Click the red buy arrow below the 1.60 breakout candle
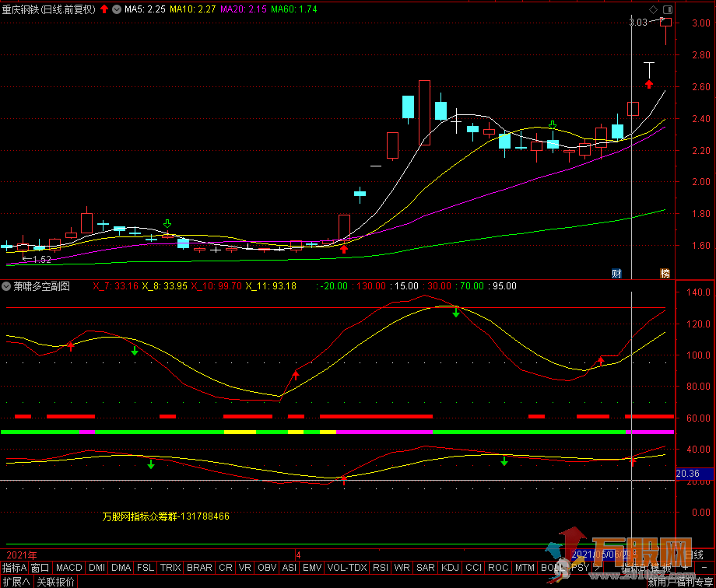 (344, 249)
